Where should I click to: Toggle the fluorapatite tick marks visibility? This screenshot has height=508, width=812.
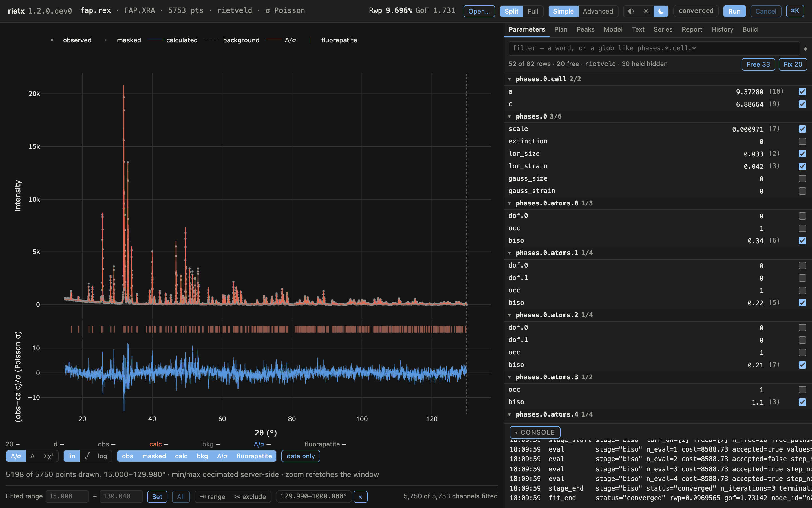(254, 456)
